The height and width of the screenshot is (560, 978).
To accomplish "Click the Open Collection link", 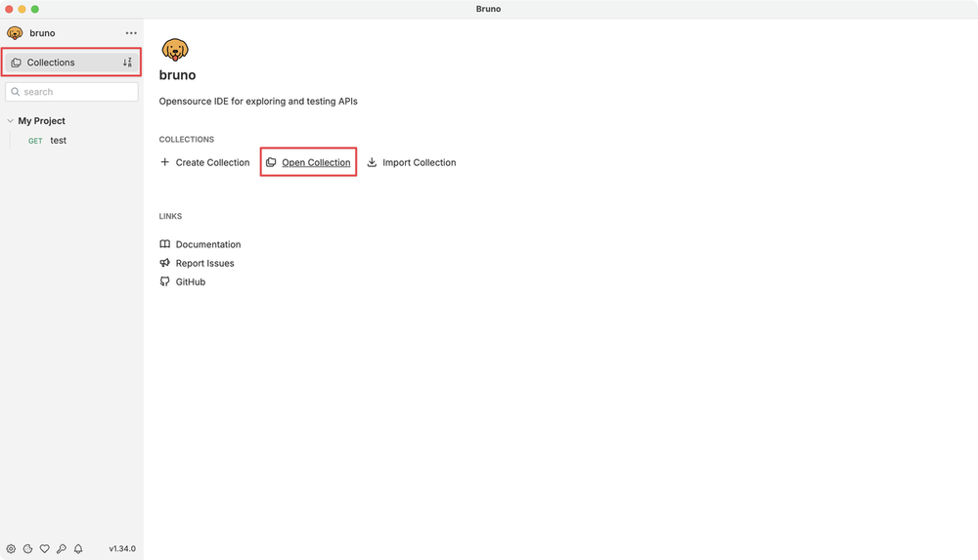I will click(x=315, y=162).
